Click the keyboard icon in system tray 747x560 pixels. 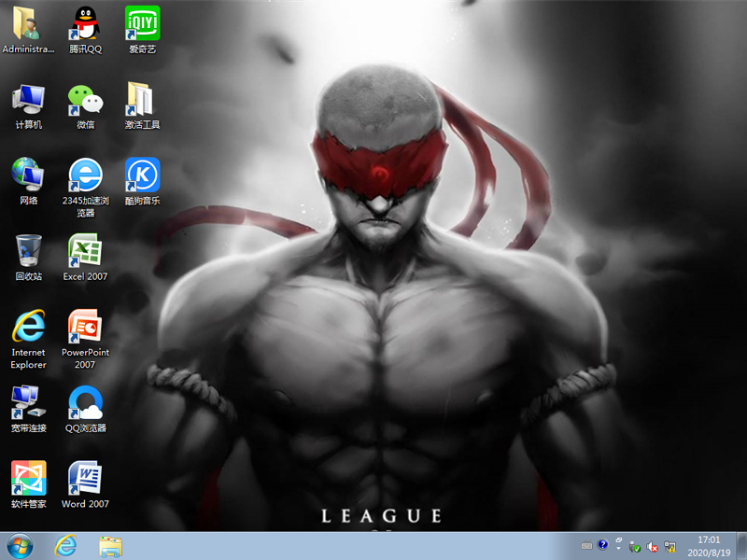[x=586, y=546]
